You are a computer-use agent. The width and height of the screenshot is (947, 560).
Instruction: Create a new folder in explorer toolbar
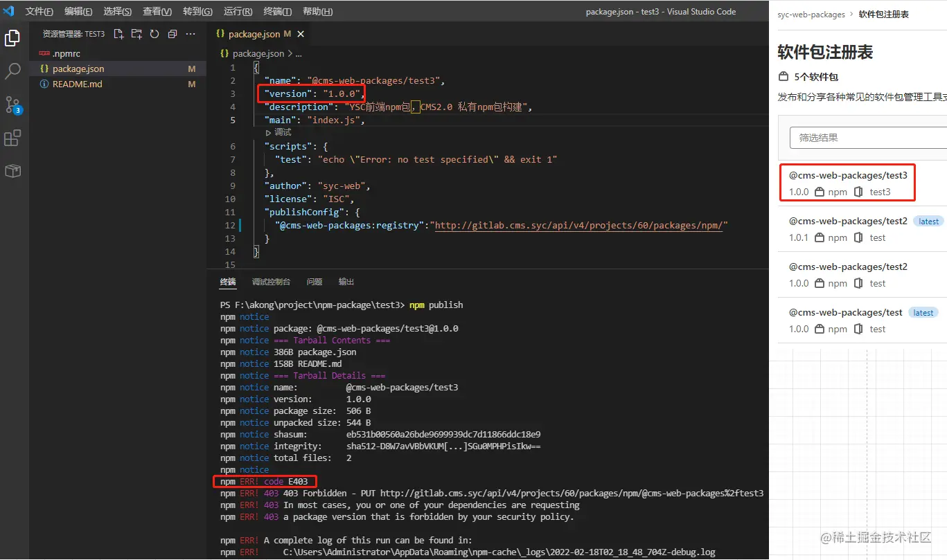coord(136,33)
